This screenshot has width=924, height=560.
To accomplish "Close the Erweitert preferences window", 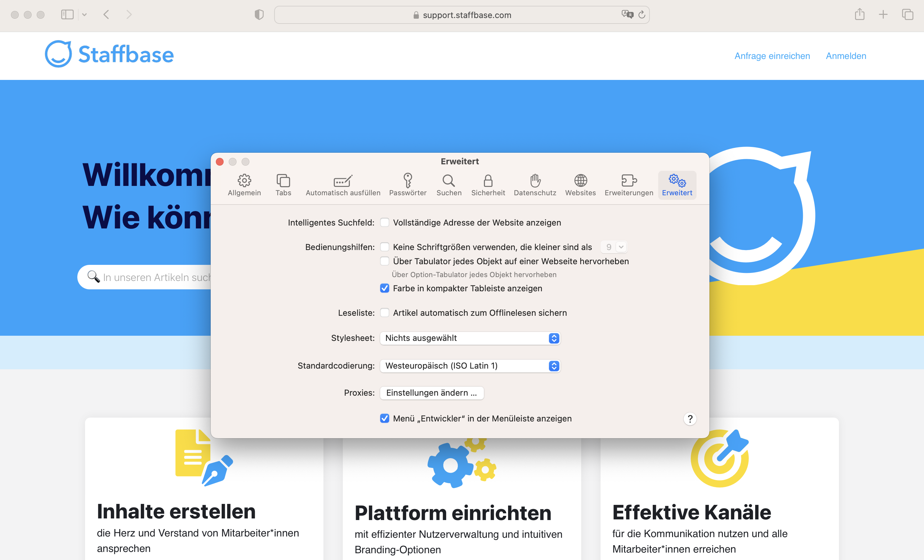I will point(220,162).
